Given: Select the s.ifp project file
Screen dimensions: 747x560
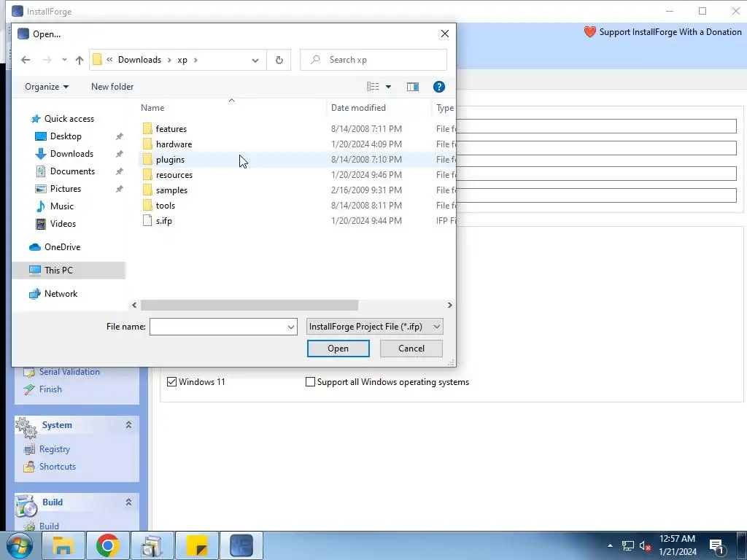Looking at the screenshot, I should [163, 221].
